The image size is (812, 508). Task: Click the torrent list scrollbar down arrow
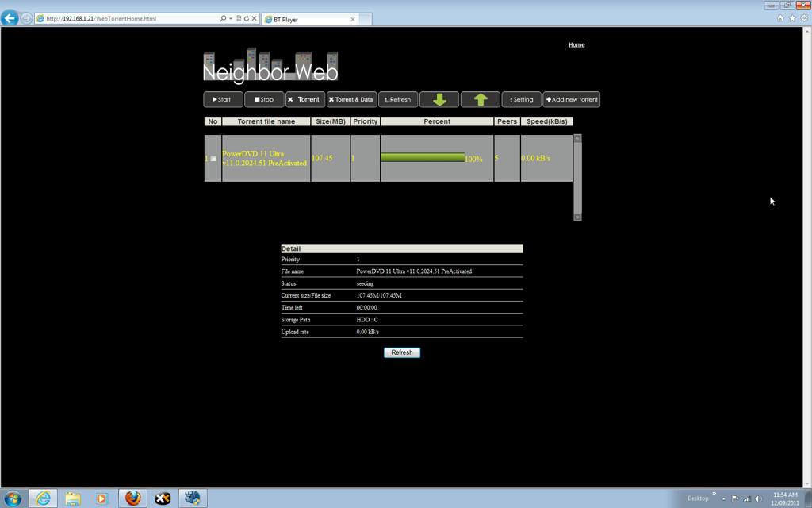tap(577, 217)
